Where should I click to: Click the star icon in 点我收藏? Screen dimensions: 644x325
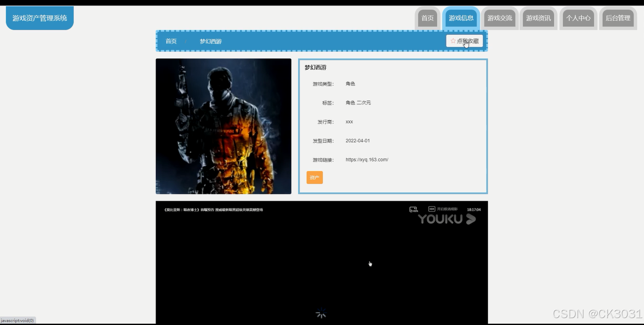tap(453, 41)
